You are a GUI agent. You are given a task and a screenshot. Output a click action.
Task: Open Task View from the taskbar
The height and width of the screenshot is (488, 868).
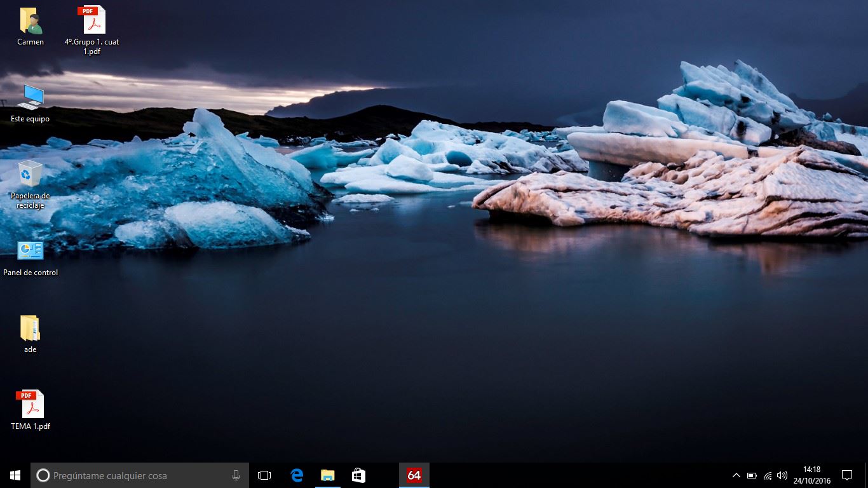click(x=264, y=475)
